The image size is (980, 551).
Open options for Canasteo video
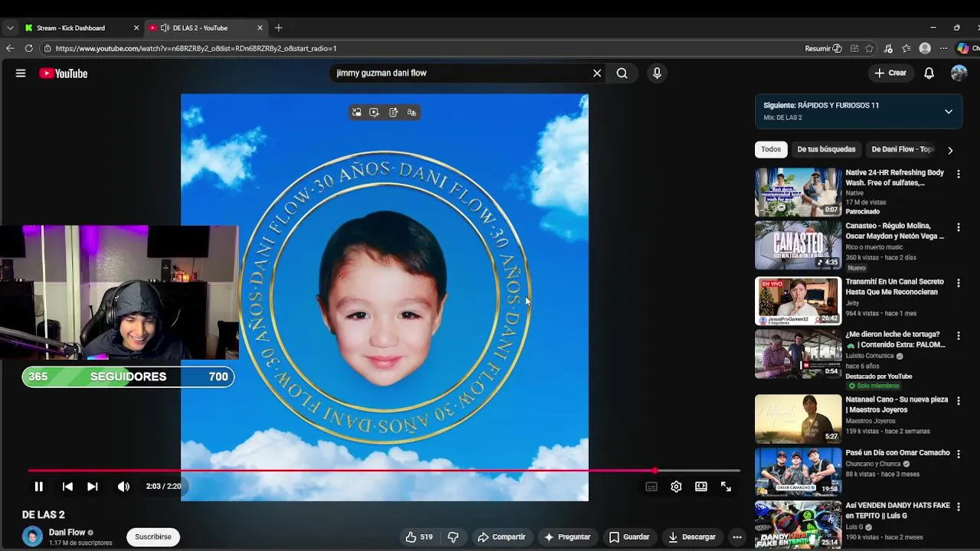pos(958,228)
